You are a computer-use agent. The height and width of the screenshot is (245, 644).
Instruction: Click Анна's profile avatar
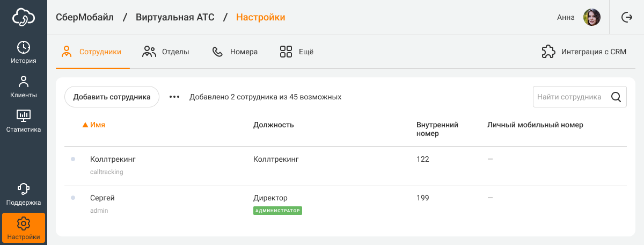(591, 17)
